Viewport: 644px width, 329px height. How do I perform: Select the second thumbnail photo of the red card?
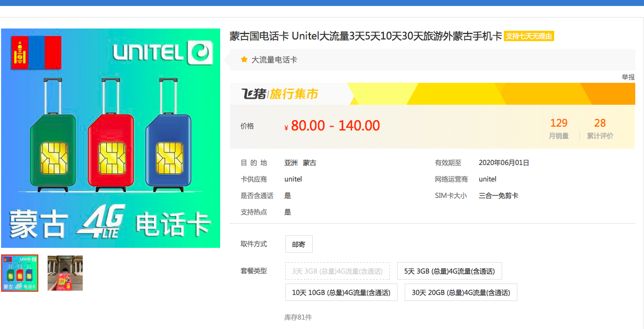pos(65,273)
